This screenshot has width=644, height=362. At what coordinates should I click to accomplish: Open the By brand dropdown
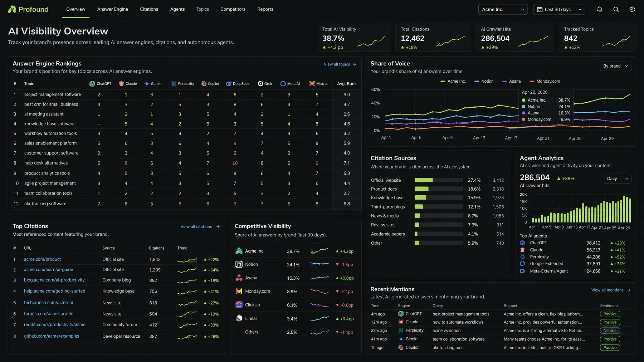pyautogui.click(x=615, y=66)
